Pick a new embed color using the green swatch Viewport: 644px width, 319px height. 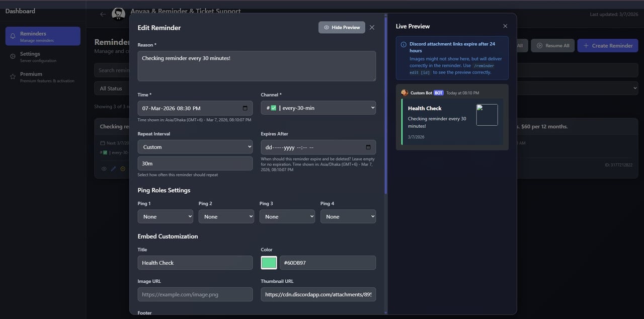point(268,262)
